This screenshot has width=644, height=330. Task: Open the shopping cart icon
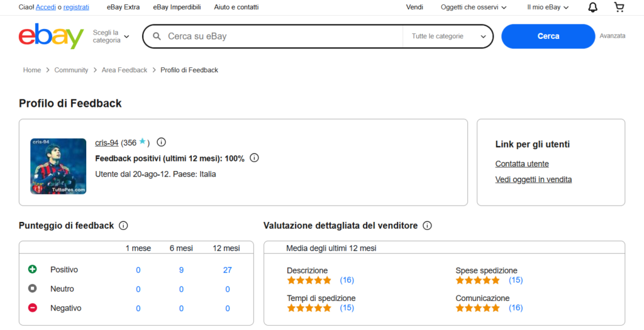619,8
